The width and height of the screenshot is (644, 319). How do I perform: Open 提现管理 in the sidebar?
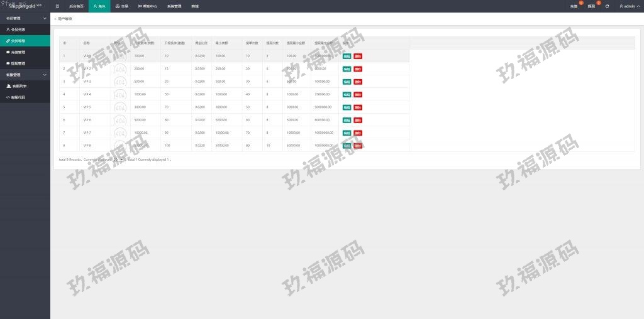(18, 63)
